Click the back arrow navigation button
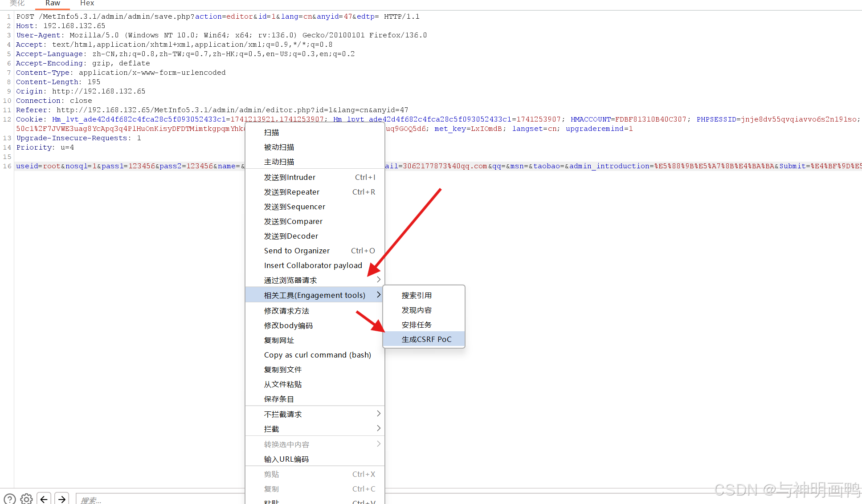Image resolution: width=862 pixels, height=504 pixels. (44, 499)
